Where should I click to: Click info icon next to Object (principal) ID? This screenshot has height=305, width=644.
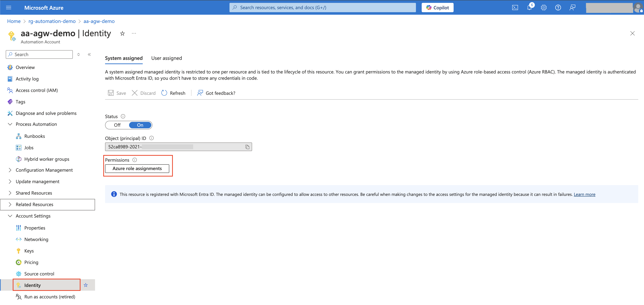coord(151,138)
